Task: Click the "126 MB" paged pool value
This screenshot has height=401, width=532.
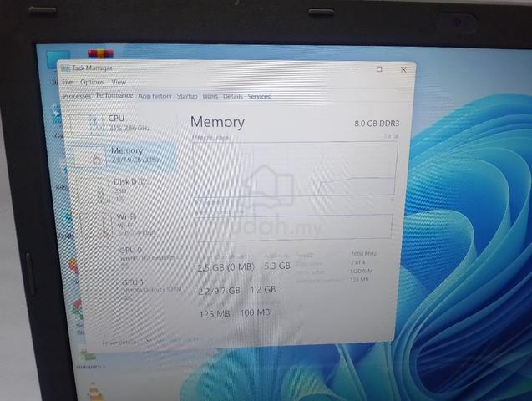Action: 215,314
